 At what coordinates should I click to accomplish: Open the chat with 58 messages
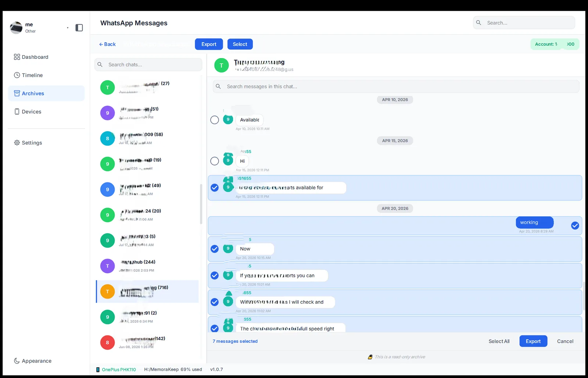click(147, 138)
